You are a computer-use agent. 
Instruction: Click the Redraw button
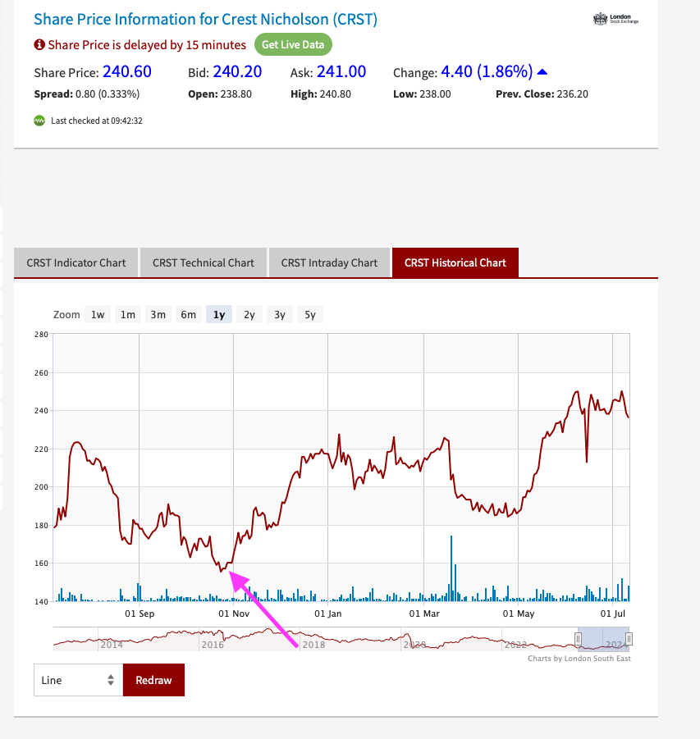153,680
